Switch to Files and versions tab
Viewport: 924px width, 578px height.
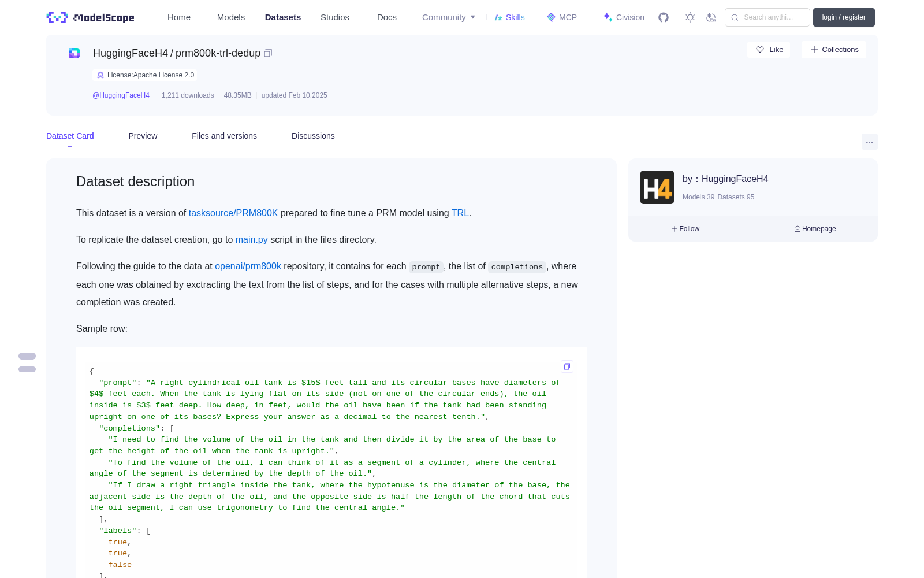[224, 136]
